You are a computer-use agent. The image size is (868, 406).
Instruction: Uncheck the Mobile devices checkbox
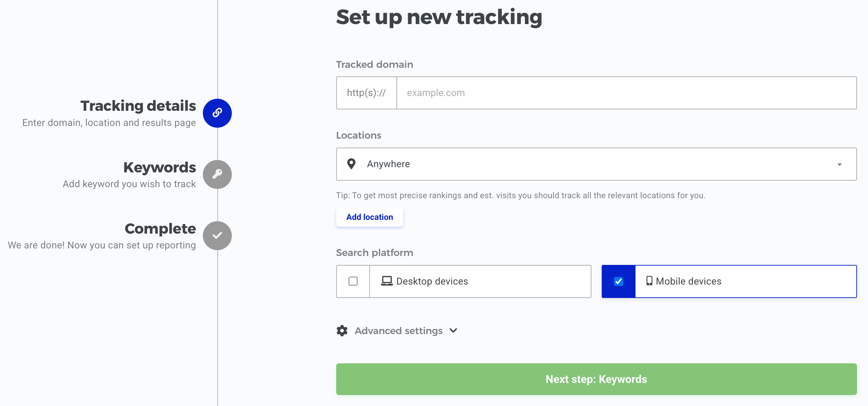click(619, 281)
